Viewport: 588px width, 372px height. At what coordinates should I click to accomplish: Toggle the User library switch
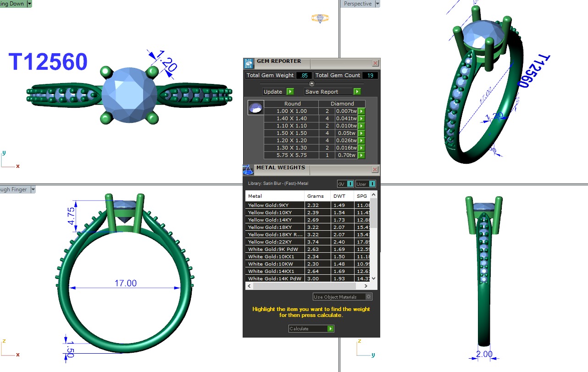372,184
